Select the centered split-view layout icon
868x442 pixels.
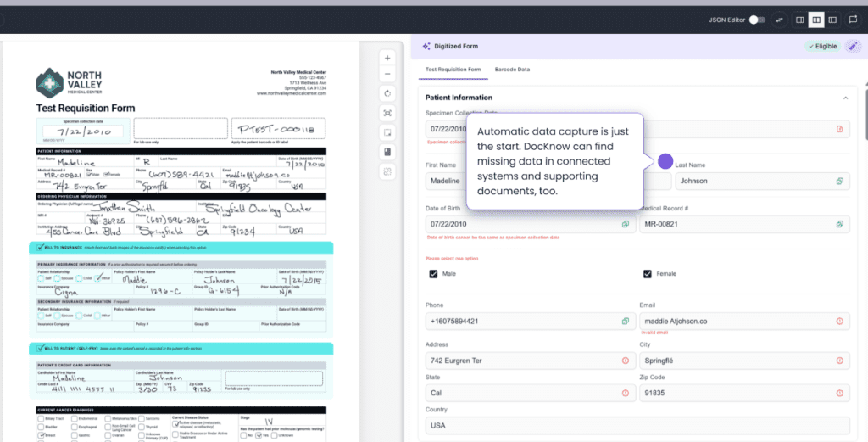pos(815,20)
